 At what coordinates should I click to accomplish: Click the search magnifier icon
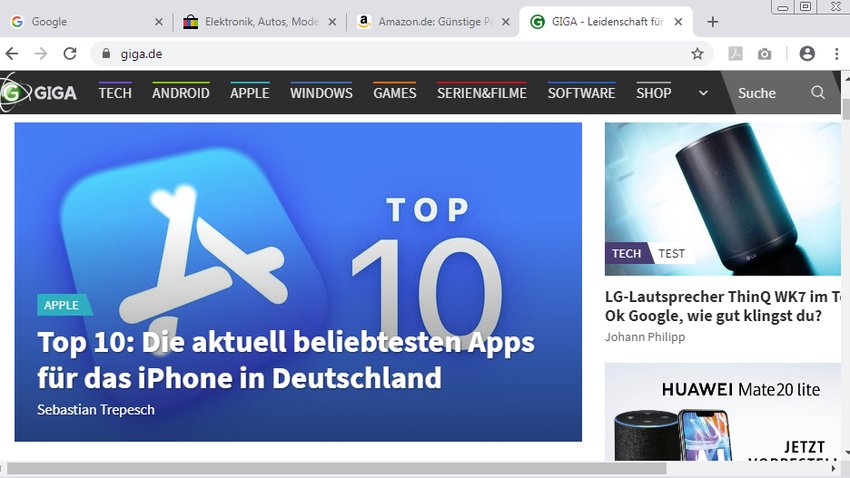(x=817, y=93)
